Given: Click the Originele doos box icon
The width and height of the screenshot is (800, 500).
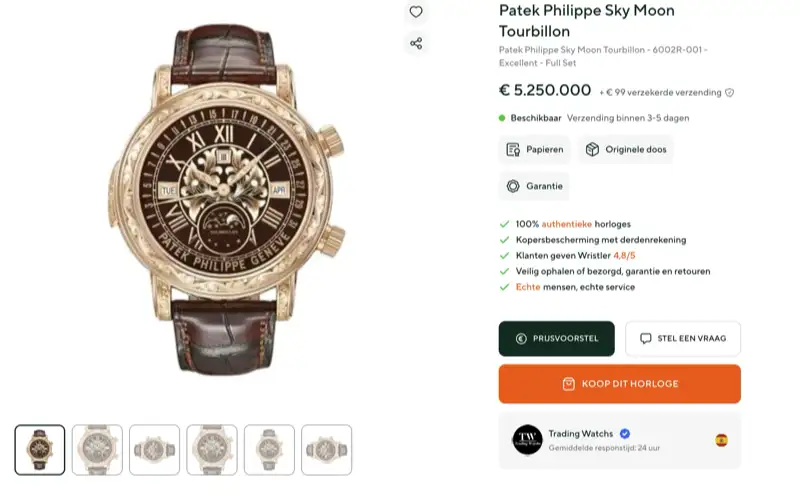Looking at the screenshot, I should 592,149.
